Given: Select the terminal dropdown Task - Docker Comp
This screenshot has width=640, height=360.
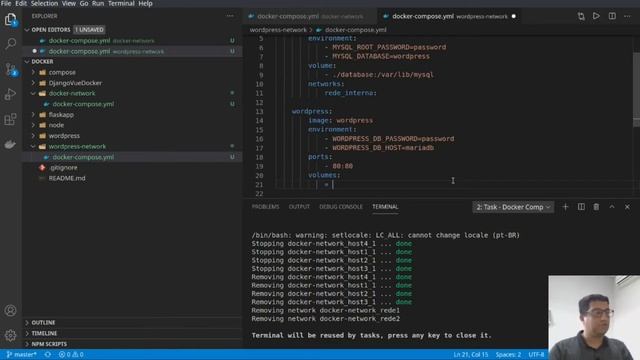Looking at the screenshot, I should [x=513, y=207].
